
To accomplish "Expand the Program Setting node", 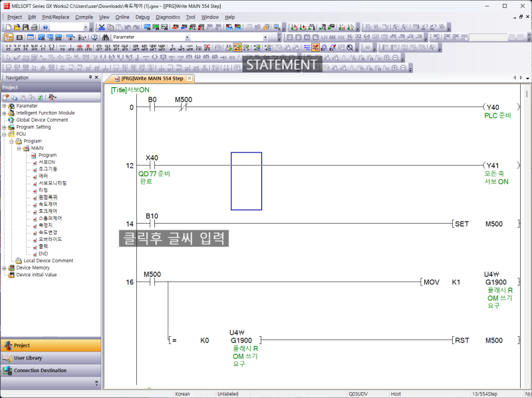I will (x=4, y=127).
